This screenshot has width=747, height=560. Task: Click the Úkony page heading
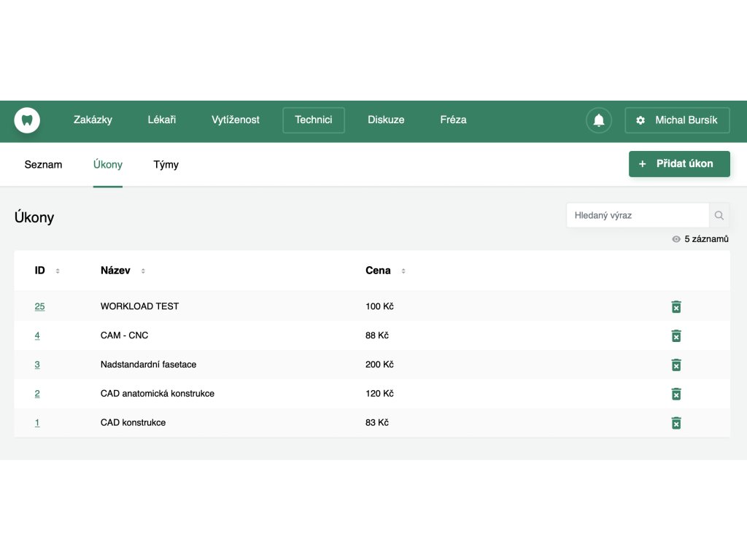pyautogui.click(x=34, y=217)
